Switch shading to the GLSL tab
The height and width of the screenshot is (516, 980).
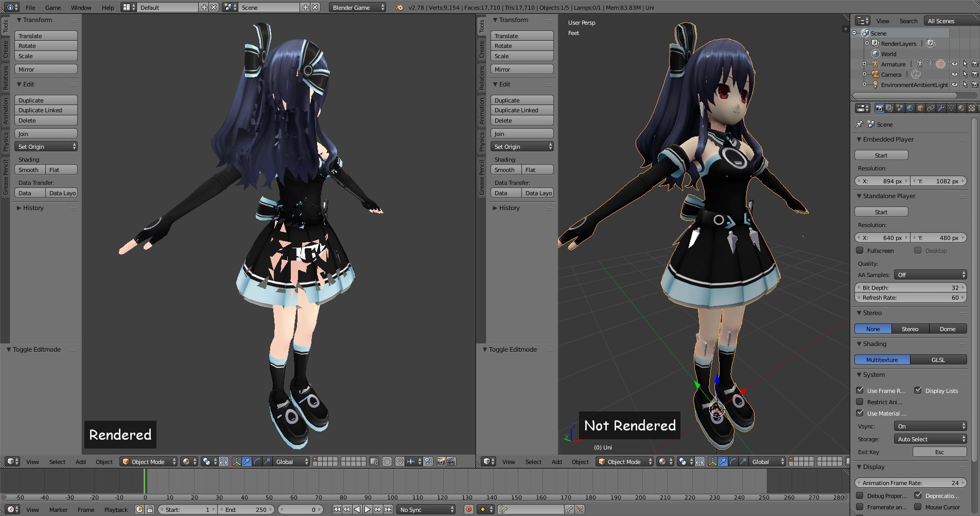point(938,359)
